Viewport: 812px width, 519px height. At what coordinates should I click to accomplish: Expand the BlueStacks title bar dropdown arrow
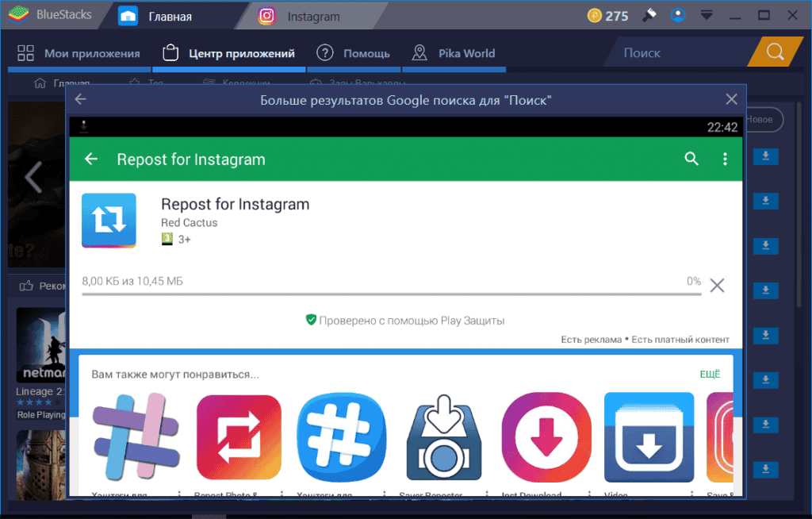tap(707, 16)
